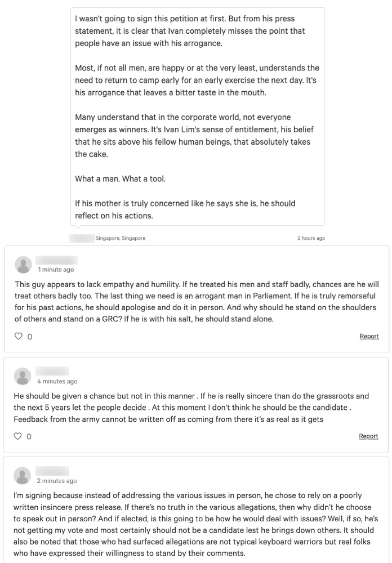Click the '2 minutes ago' timestamp
Image resolution: width=392 pixels, height=563 pixels.
(57, 481)
